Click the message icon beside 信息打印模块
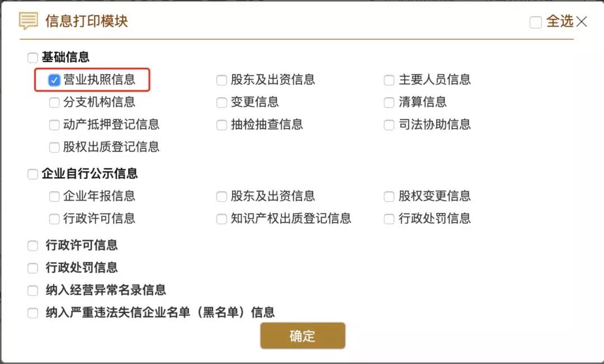This screenshot has width=604, height=364. [x=29, y=21]
